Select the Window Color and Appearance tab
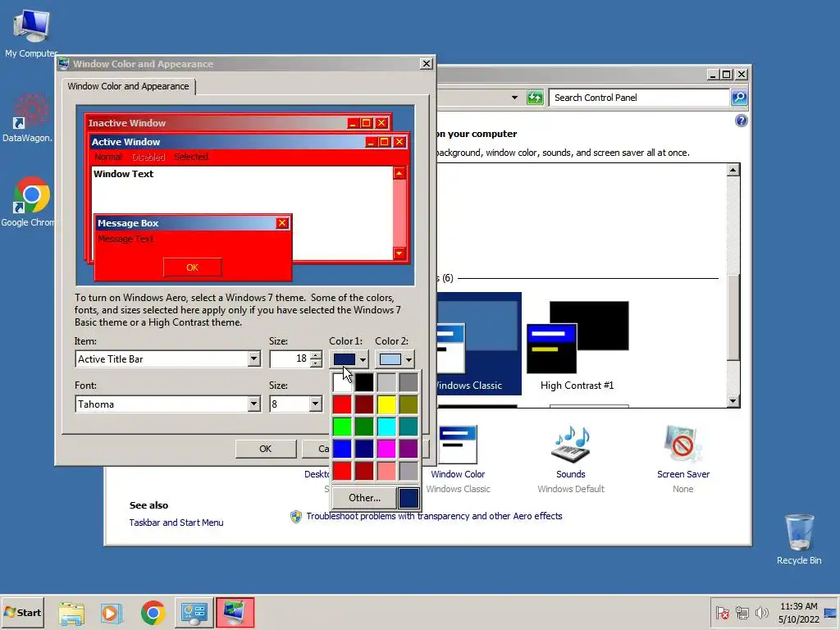The image size is (840, 630). [x=129, y=86]
